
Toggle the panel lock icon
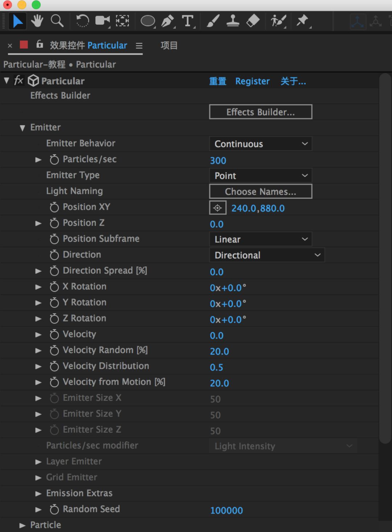(40, 44)
